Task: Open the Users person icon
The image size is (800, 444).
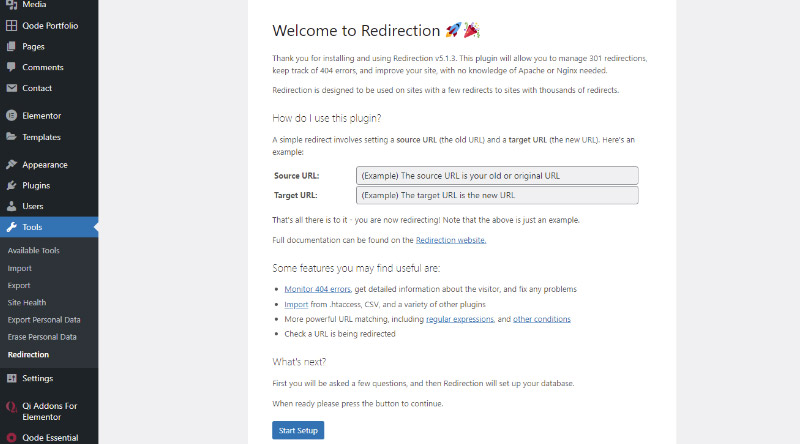Action: [x=11, y=206]
